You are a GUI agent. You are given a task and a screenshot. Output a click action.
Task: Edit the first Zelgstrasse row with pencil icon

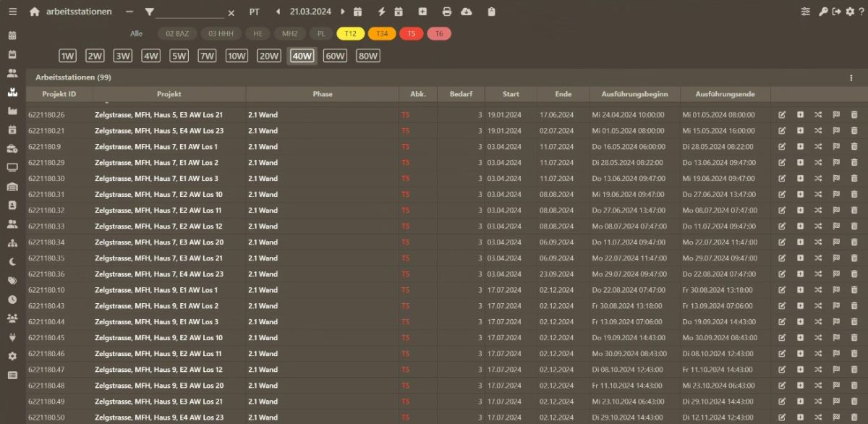pyautogui.click(x=782, y=114)
